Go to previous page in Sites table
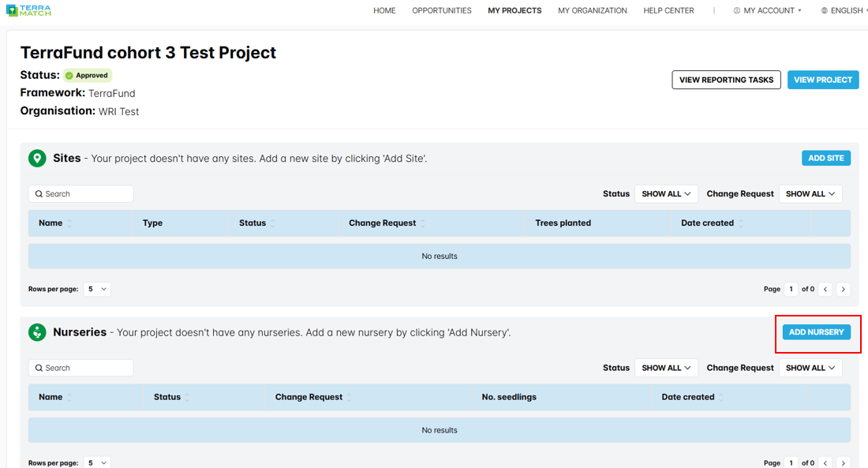Image resolution: width=868 pixels, height=468 pixels. [825, 289]
